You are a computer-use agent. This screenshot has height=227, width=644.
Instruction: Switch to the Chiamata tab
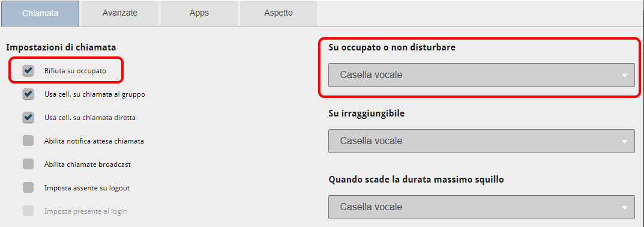[40, 13]
